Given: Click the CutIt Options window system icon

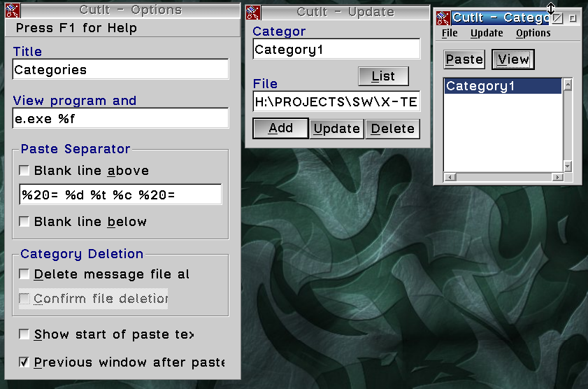Looking at the screenshot, I should [x=13, y=10].
